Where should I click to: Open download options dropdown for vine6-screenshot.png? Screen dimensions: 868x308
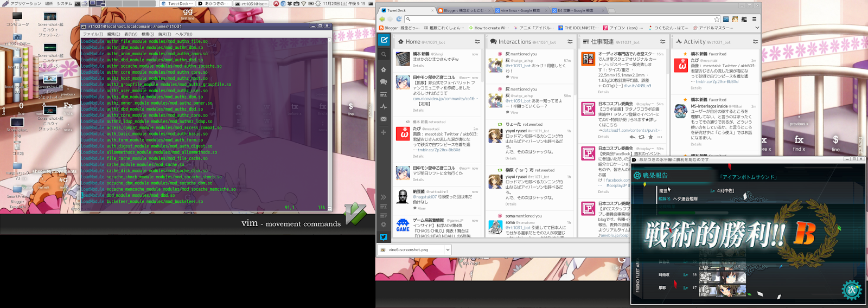(448, 250)
